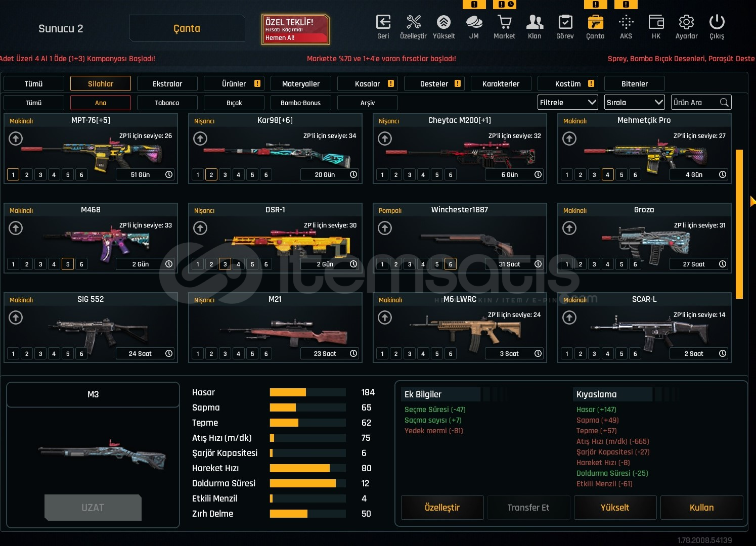This screenshot has height=546, width=756.
Task: Click the upgrade arrow on M468
Action: click(16, 228)
